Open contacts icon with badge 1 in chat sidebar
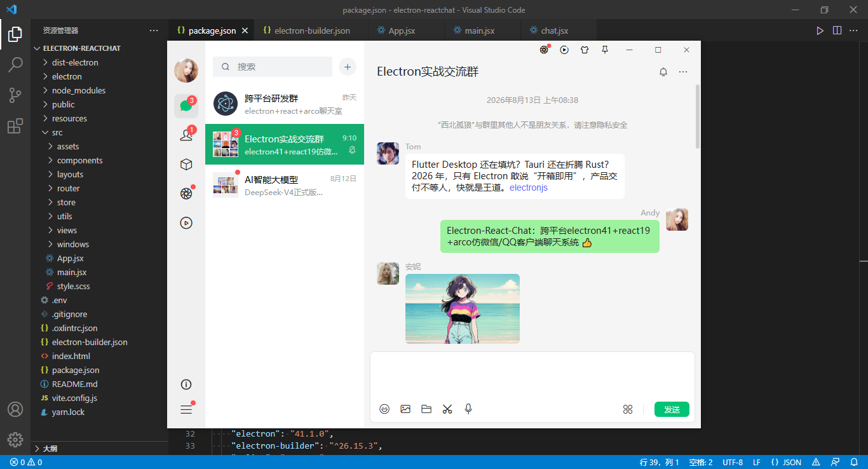The width and height of the screenshot is (868, 469). [x=186, y=135]
